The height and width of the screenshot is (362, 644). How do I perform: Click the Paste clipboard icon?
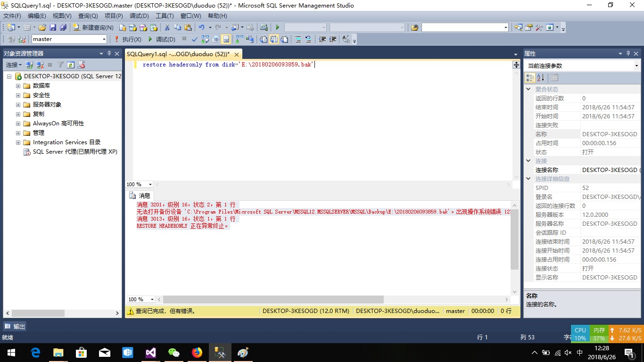[188, 27]
